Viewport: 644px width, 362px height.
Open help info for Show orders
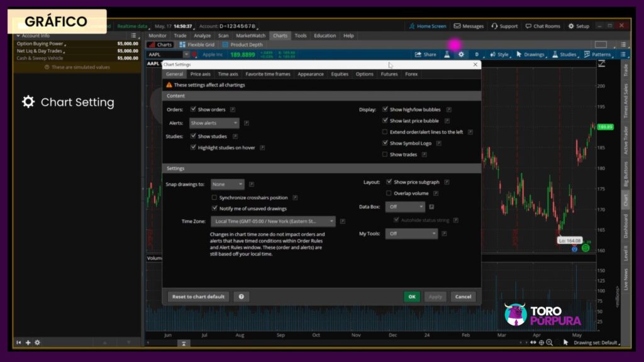[233, 109]
